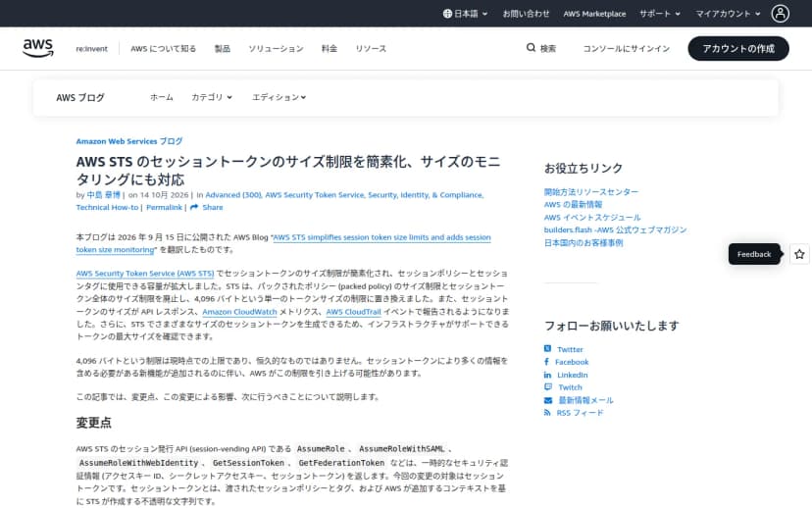Click the 検索 search field
Image resolution: width=812 pixels, height=508 pixels.
[541, 49]
